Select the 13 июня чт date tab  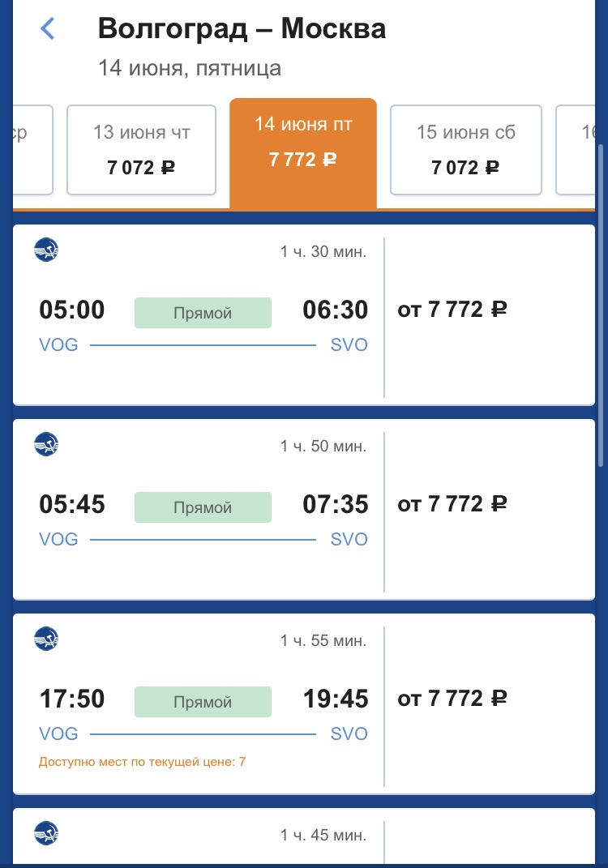tap(141, 150)
